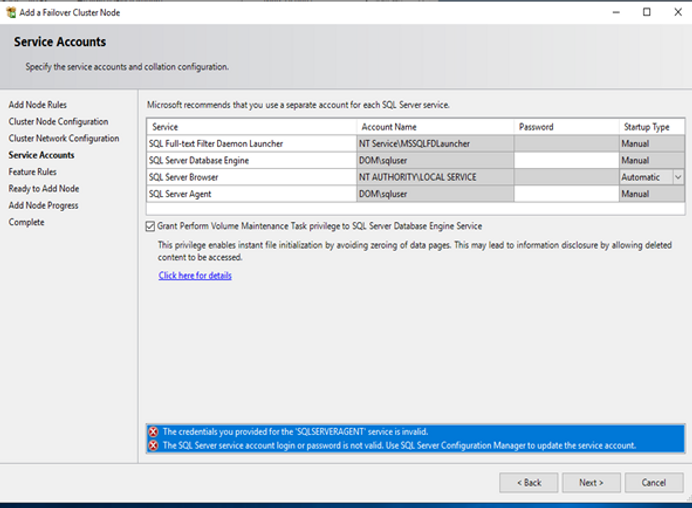Viewport: 692px width, 508px height.
Task: Select the SQL Server Database Engine account name cell
Action: (435, 160)
